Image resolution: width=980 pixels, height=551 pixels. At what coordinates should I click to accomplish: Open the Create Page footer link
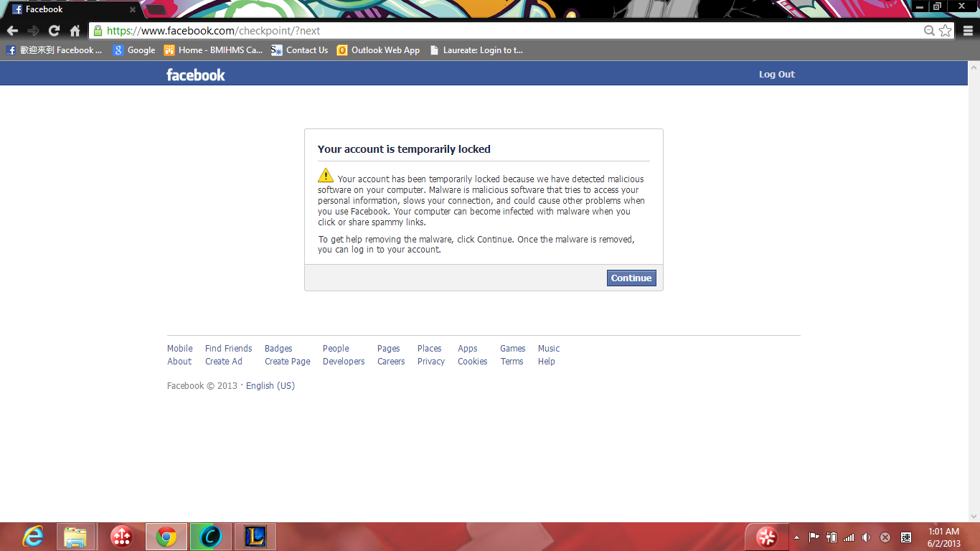(288, 362)
